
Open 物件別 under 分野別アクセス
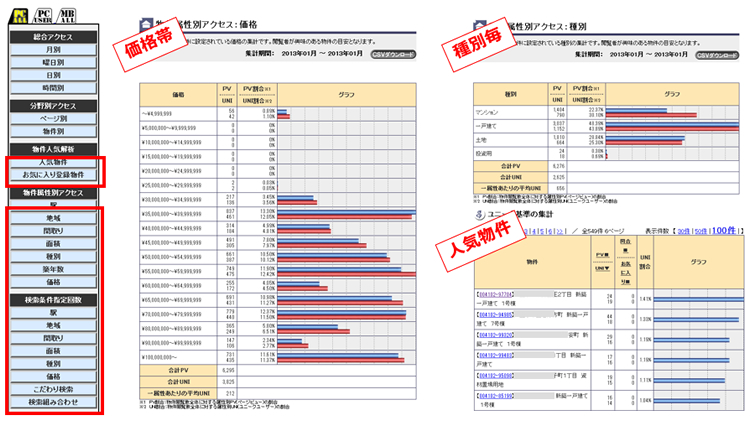pyautogui.click(x=53, y=132)
